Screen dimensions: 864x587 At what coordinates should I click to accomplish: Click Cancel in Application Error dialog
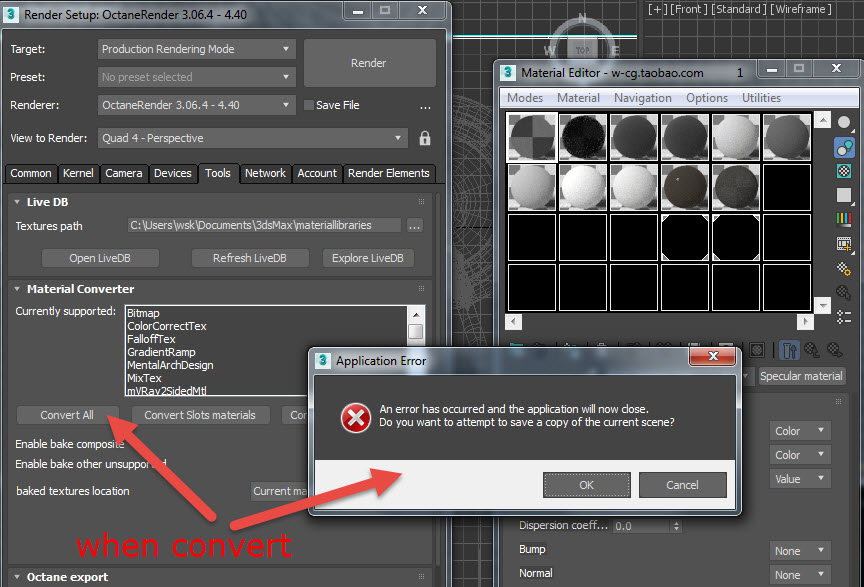tap(682, 485)
